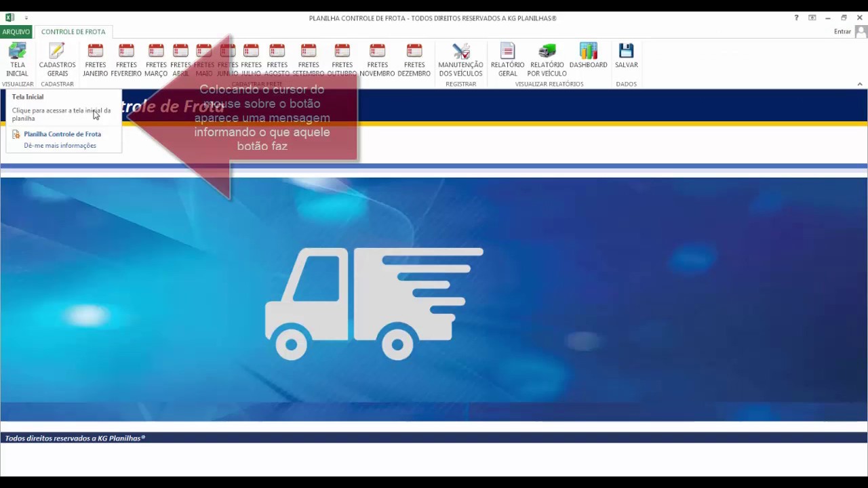Screen dimensions: 868x488
Task: Open Relatório por Veículo report
Action: 547,60
